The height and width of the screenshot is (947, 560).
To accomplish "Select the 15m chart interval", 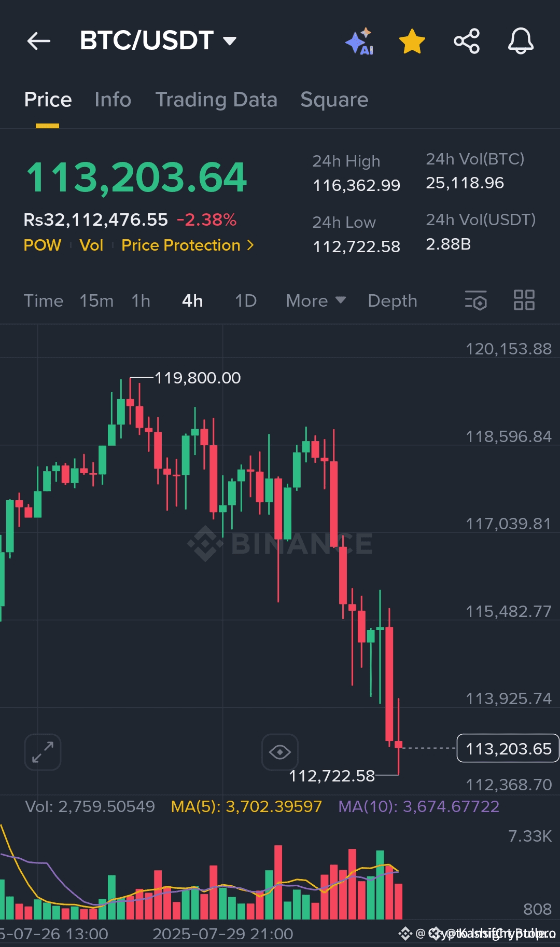I will tap(96, 301).
